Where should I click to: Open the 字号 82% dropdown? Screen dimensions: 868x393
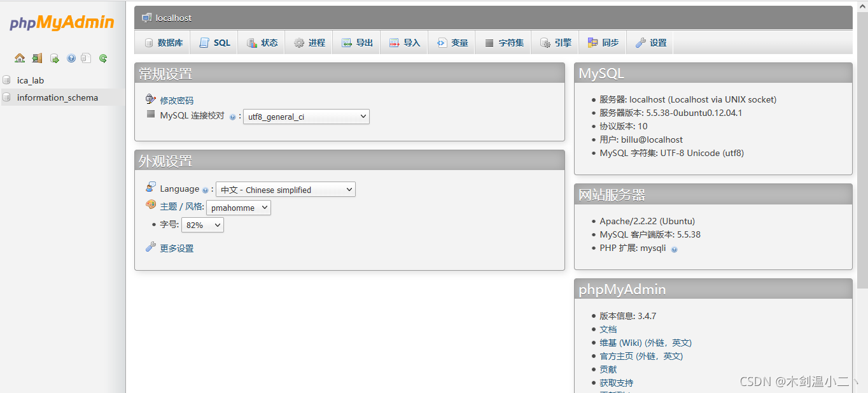[202, 225]
